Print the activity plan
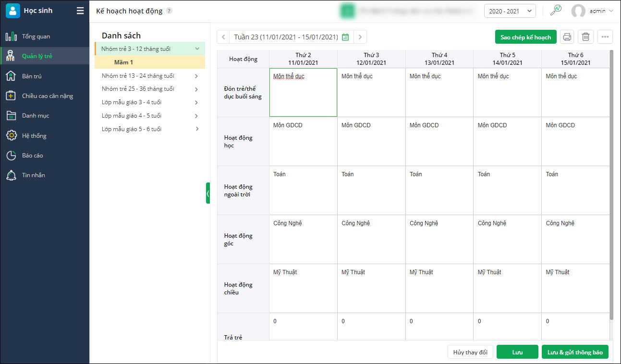Viewport: 621px width, 364px height. (x=567, y=37)
